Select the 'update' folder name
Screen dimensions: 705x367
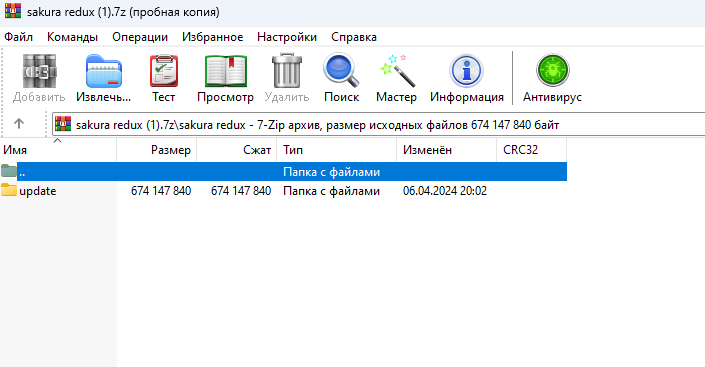coord(38,191)
